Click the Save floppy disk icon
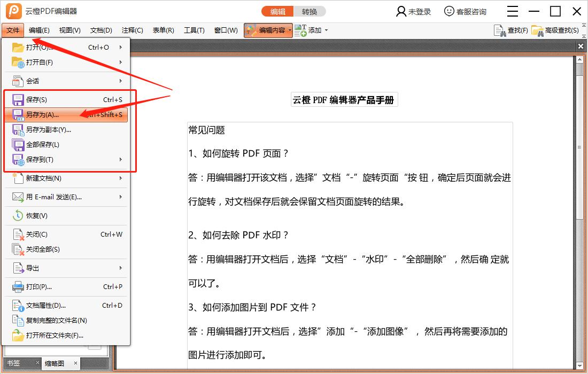 pos(18,100)
